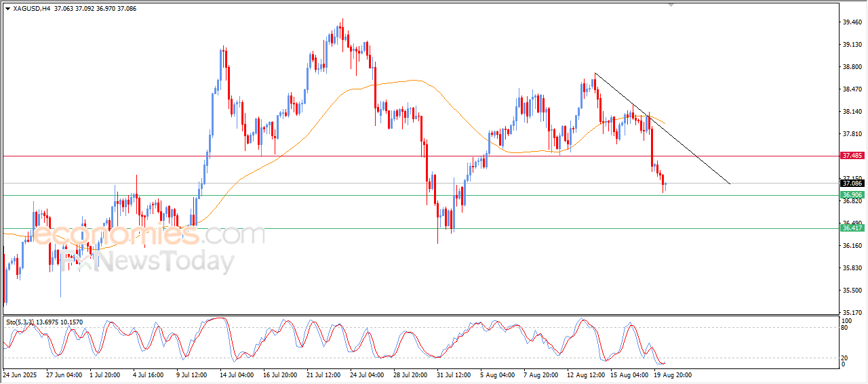
Task: Open the chart menu arrow beside XAGUSD,H4
Action: [8, 9]
